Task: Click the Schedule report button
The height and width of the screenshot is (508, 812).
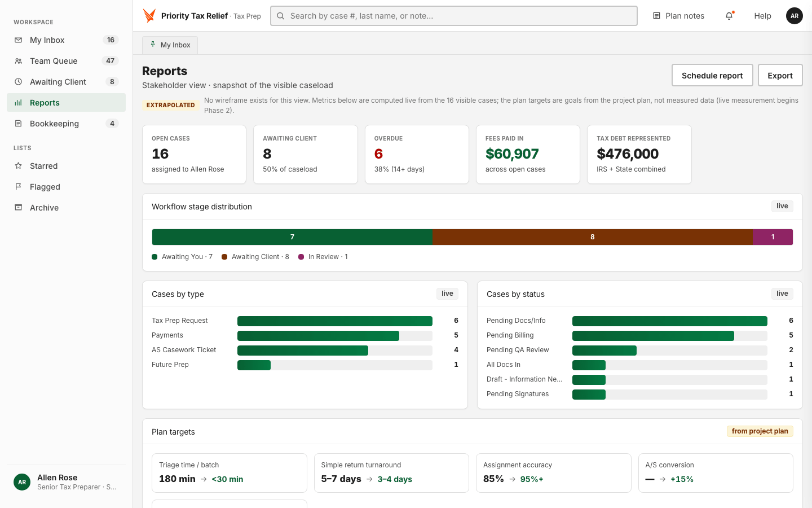Action: [712, 75]
